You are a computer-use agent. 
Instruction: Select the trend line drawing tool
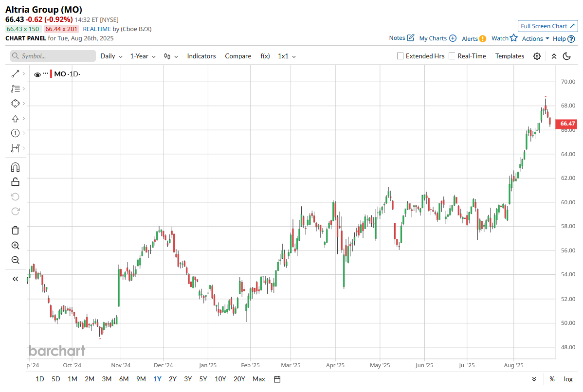[15, 74]
